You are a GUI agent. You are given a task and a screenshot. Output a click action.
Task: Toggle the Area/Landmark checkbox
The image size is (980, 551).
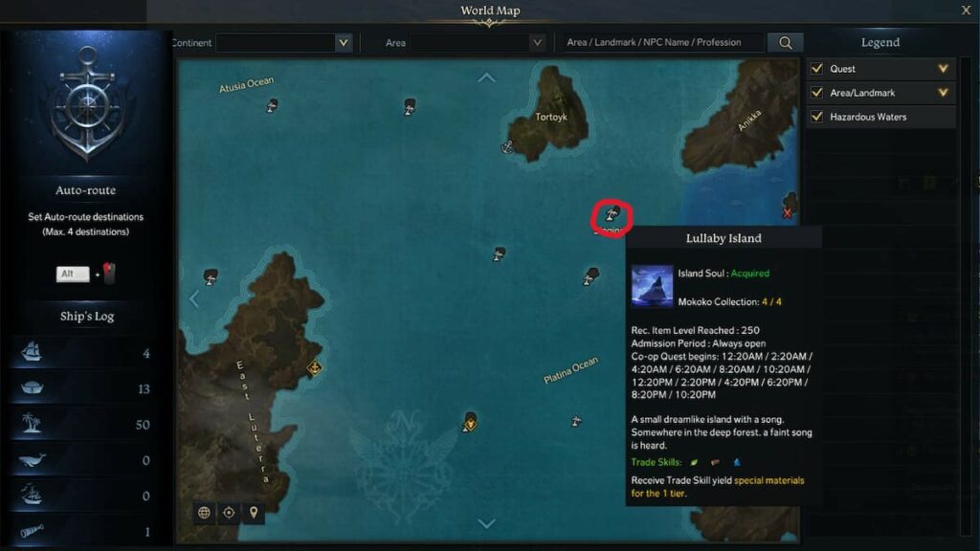pos(816,93)
